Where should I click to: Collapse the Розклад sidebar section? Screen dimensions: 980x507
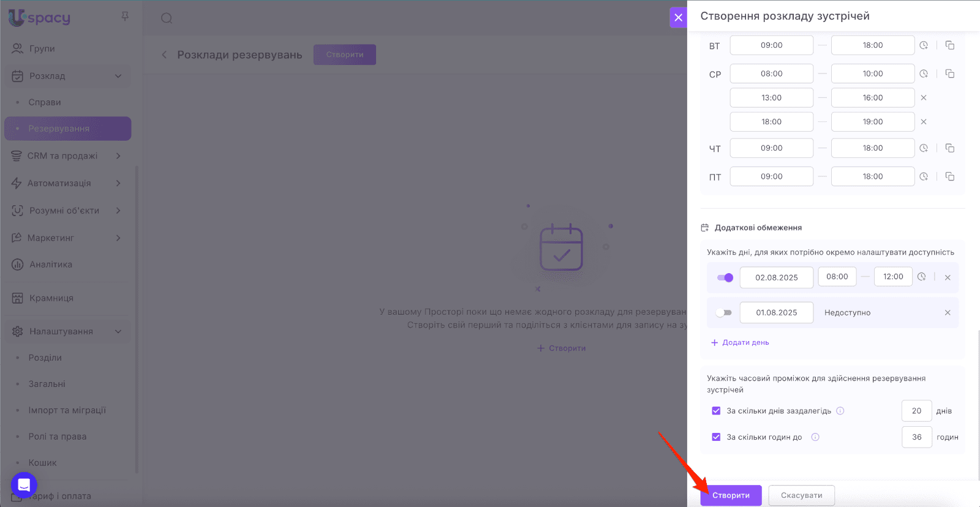[118, 76]
